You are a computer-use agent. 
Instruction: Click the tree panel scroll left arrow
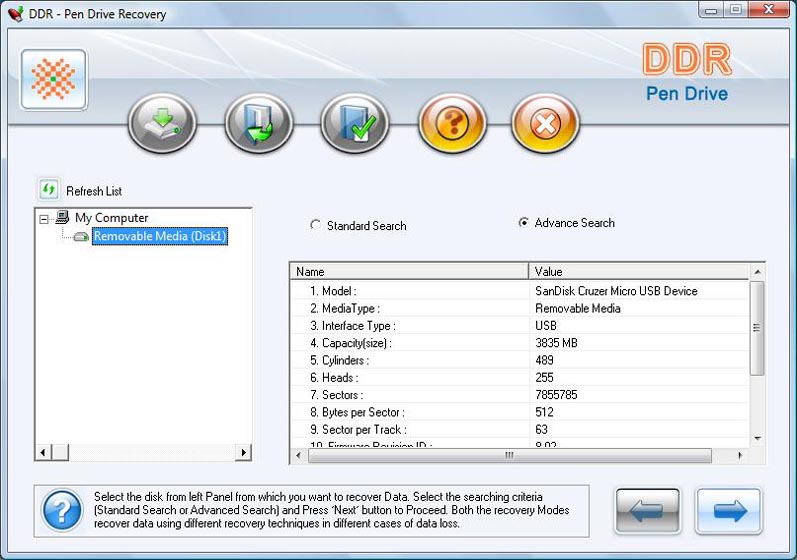(x=43, y=452)
